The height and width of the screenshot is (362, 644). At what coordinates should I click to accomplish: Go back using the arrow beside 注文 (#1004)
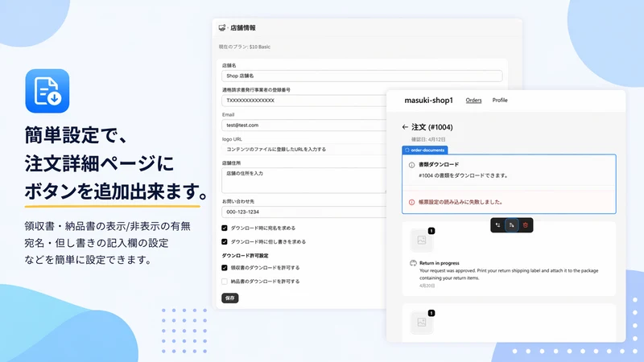pos(405,127)
